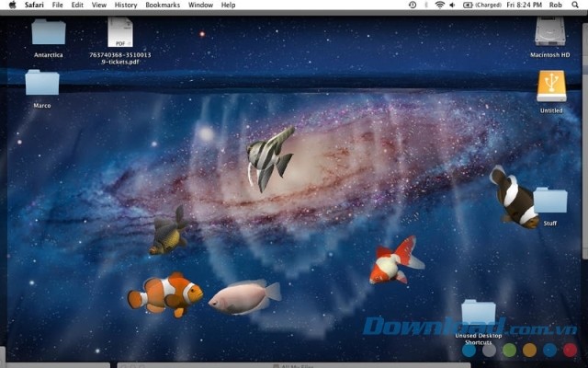Screen dimensions: 588x368
Task: Open the Unused Desktop Shortcuts folder
Action: (x=479, y=313)
